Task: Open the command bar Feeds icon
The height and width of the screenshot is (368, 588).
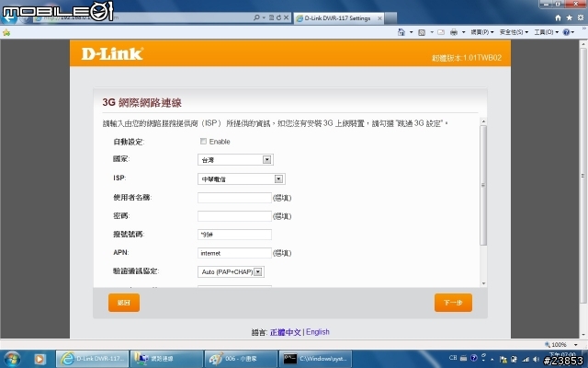Action: tap(422, 33)
